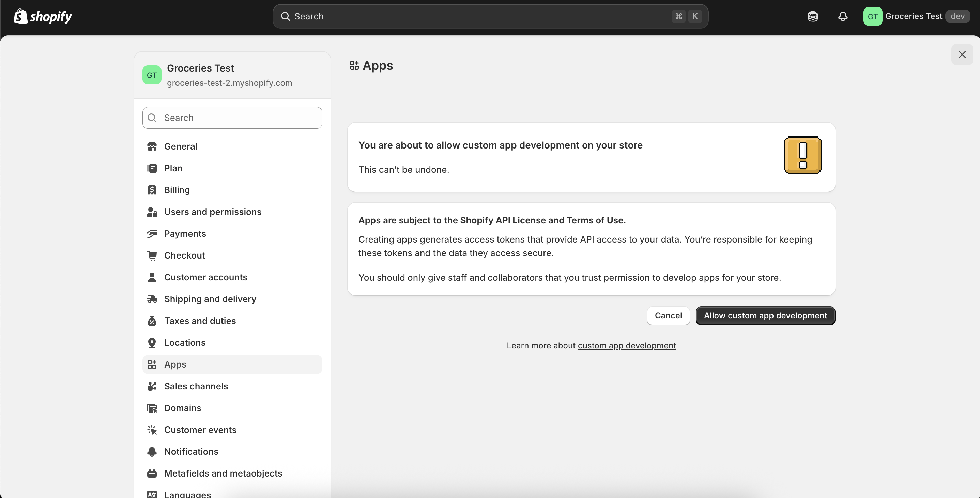Open the Sales channels settings section
The height and width of the screenshot is (498, 980).
pyautogui.click(x=196, y=386)
